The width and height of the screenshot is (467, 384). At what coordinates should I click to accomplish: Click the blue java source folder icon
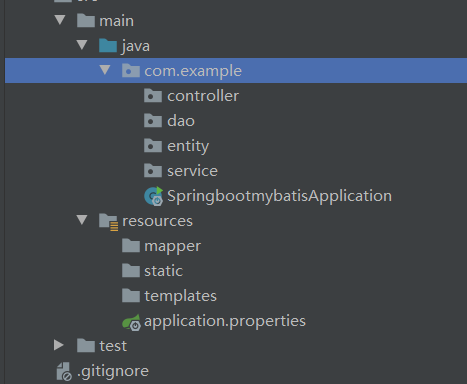[x=108, y=46]
